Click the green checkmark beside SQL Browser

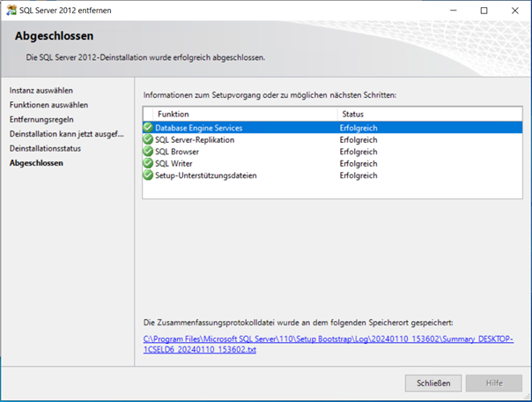[148, 152]
